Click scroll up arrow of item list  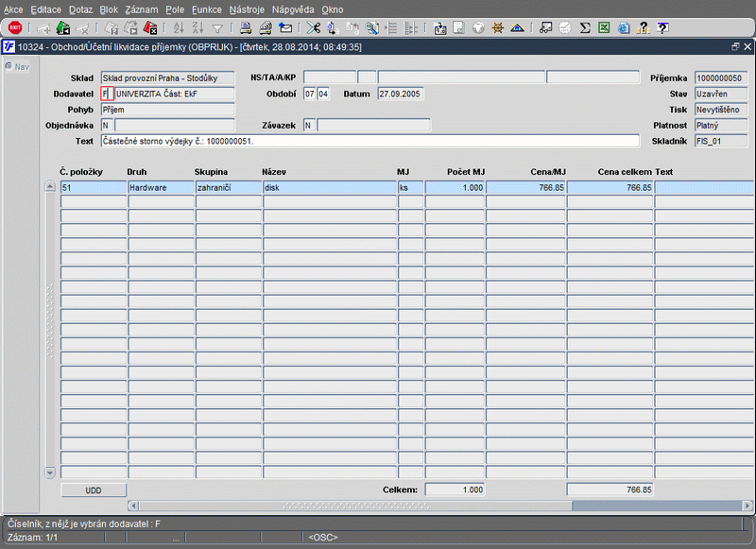point(50,186)
